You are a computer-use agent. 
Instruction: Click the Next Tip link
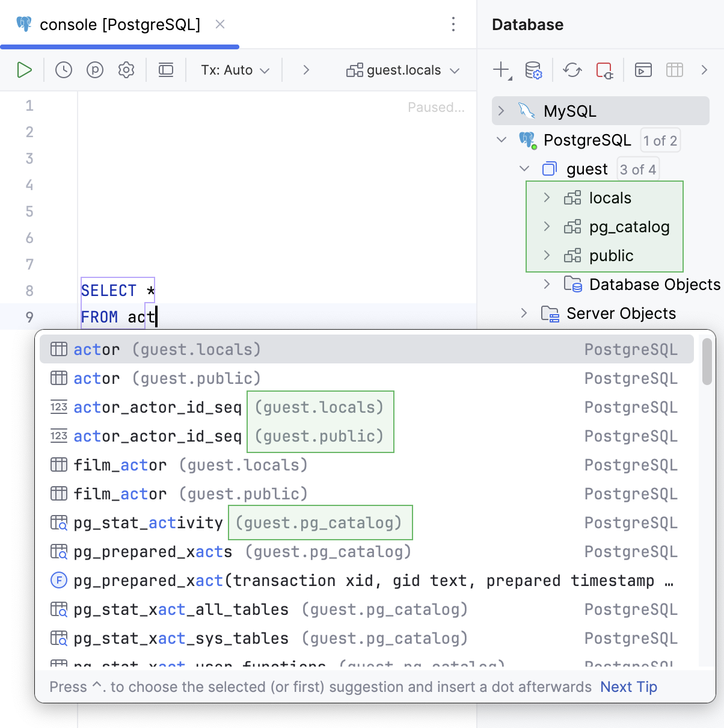pyautogui.click(x=628, y=687)
